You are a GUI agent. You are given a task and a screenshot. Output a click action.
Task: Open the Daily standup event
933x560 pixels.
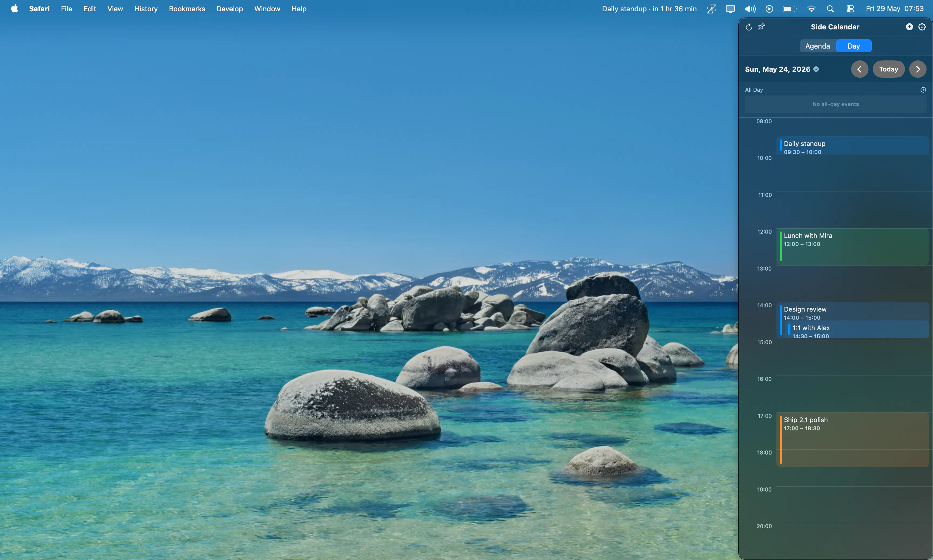(x=852, y=146)
